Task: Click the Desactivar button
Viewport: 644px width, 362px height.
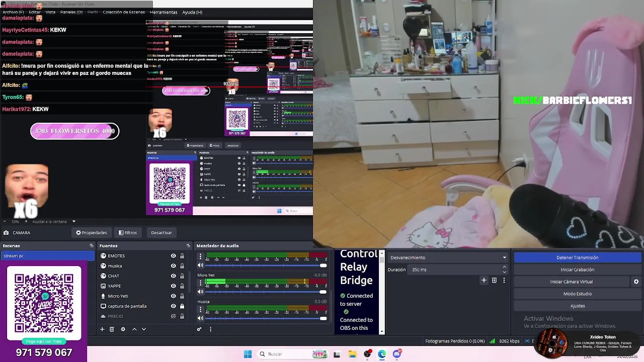Action: click(x=162, y=233)
